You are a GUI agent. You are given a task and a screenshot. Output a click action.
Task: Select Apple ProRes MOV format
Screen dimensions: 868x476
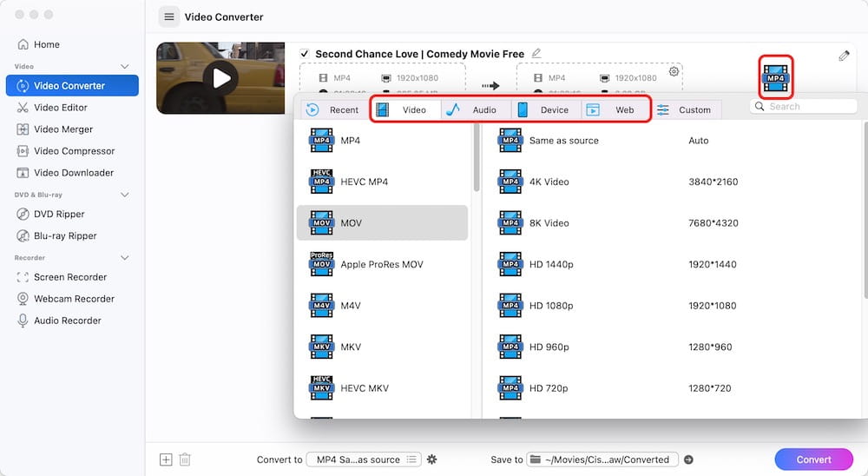coord(383,264)
